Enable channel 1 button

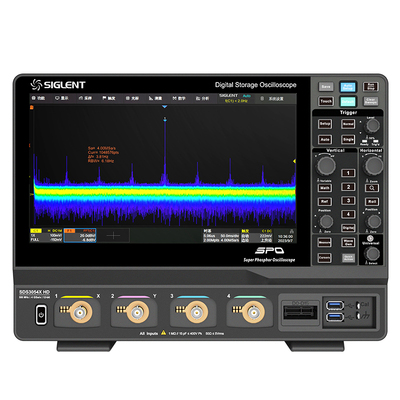click(x=348, y=173)
